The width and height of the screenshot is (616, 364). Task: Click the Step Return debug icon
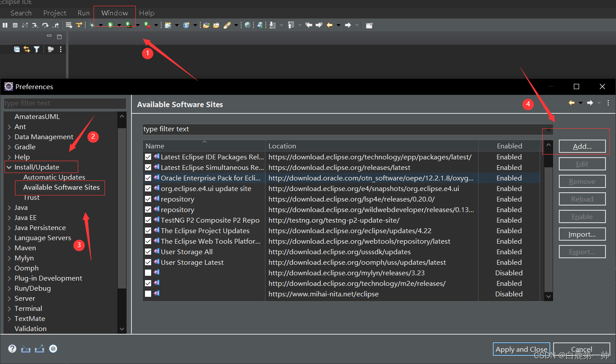(56, 25)
